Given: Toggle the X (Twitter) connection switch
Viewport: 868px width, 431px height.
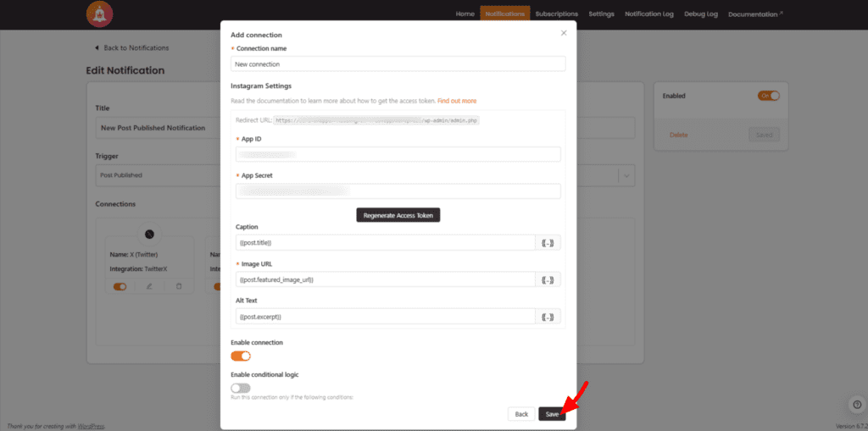Looking at the screenshot, I should 120,286.
